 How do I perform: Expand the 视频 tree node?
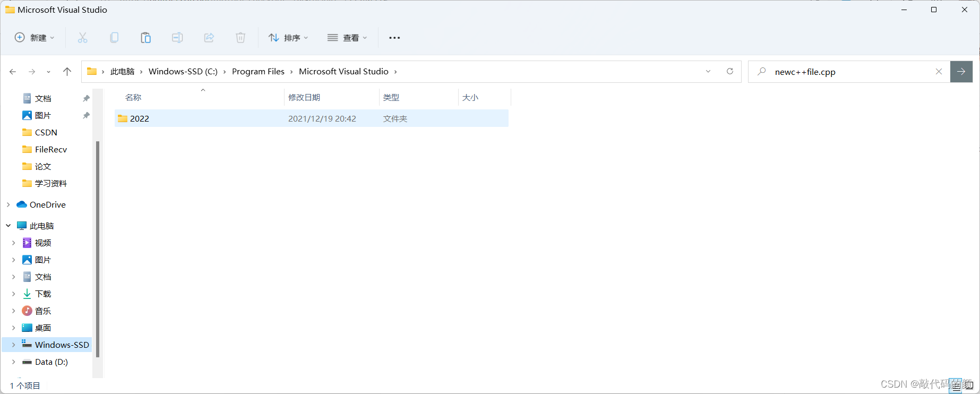click(14, 243)
